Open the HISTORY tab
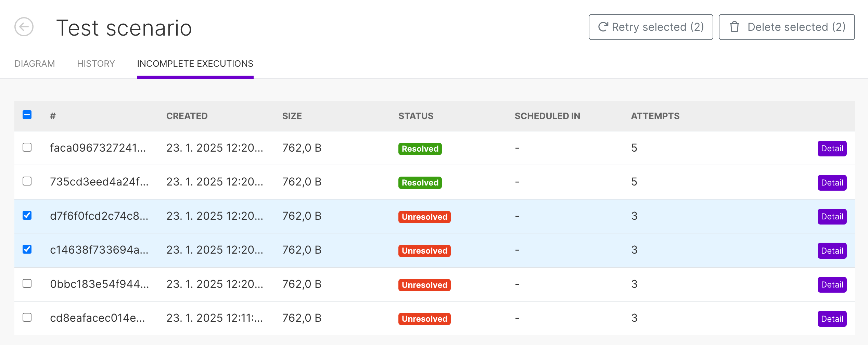 (x=96, y=64)
